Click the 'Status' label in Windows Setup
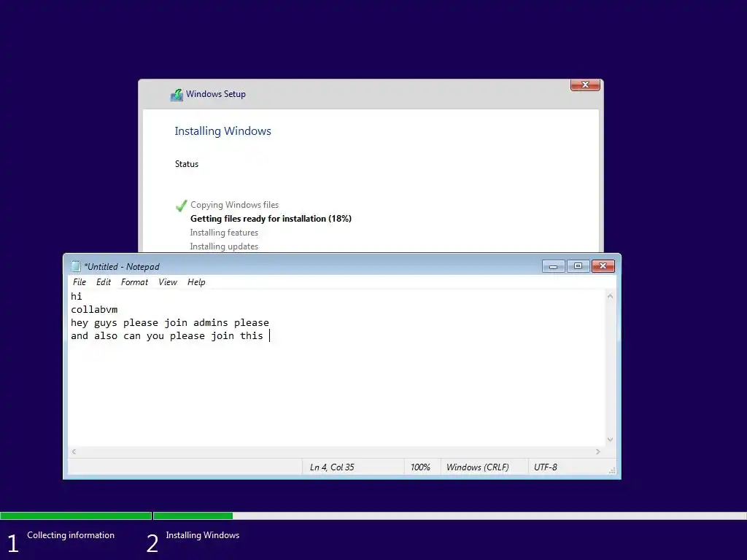The width and height of the screenshot is (747, 560). coord(186,164)
